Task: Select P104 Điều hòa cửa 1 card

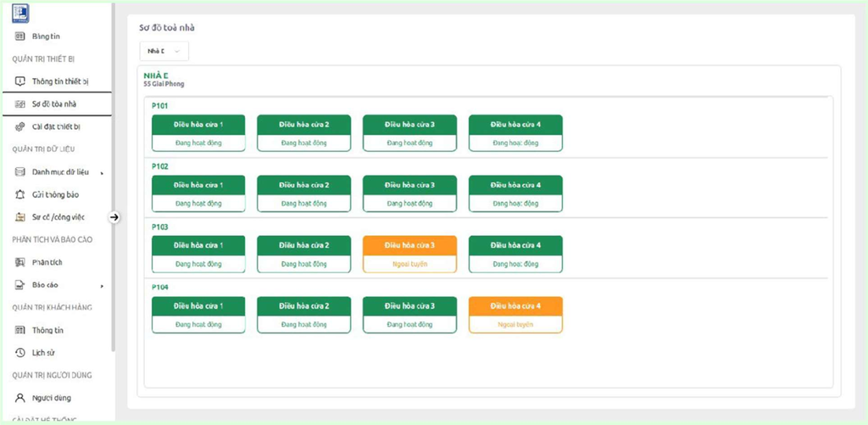Action: (x=198, y=315)
